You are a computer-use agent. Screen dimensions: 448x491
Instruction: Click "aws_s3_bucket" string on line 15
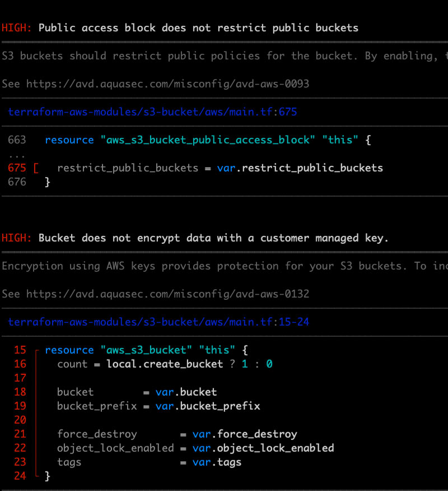(x=146, y=350)
